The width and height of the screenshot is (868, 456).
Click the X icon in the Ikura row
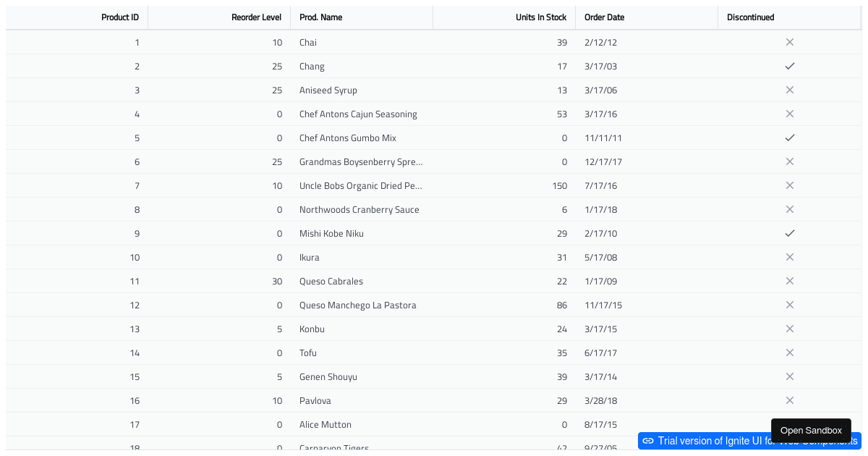pos(790,257)
